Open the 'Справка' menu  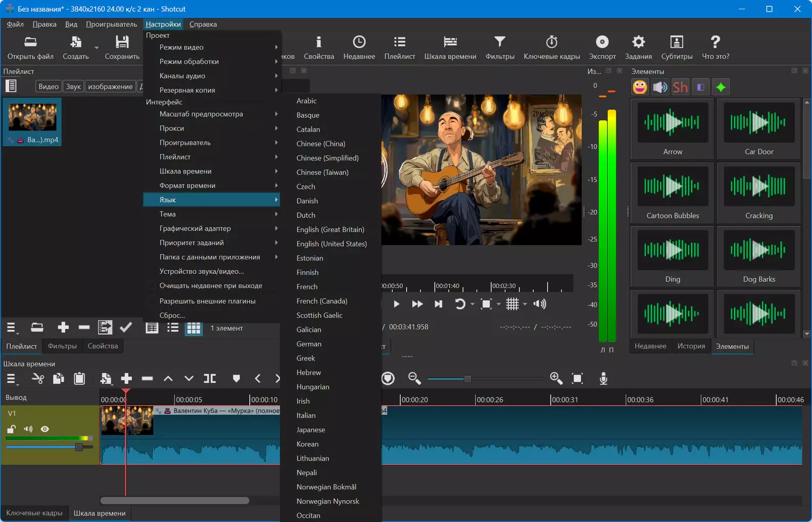[x=203, y=24]
